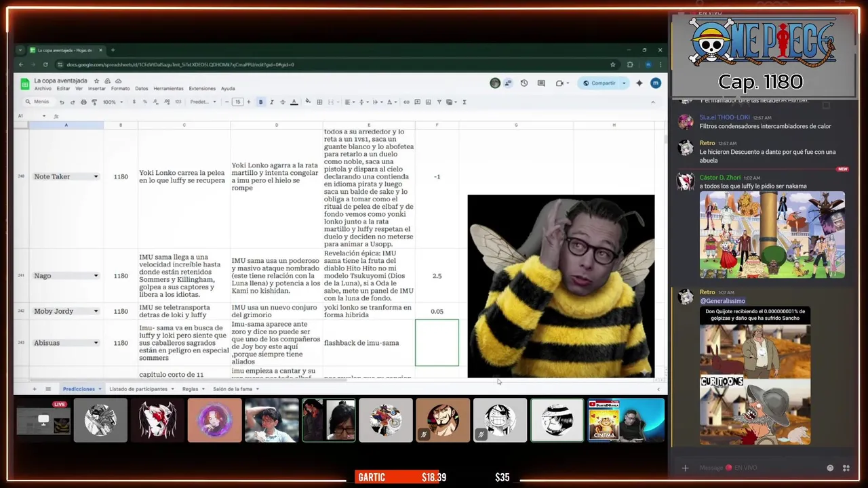
Task: Bookmark page with the Chrome star icon
Action: 612,64
